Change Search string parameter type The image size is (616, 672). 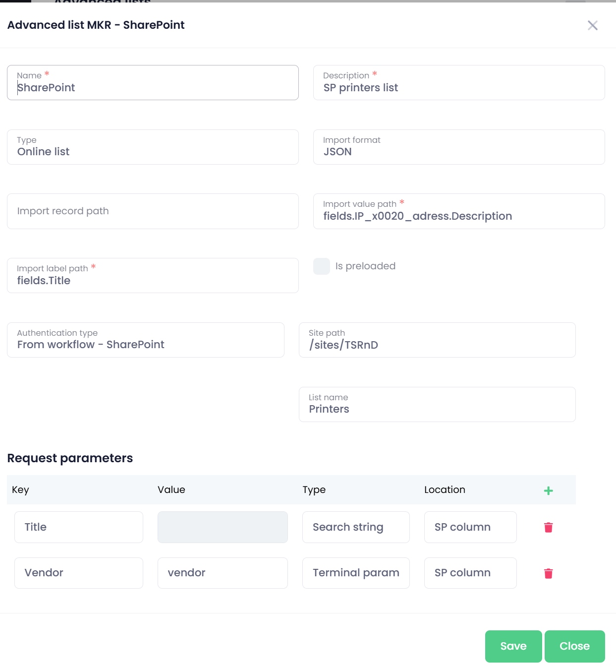[356, 527]
